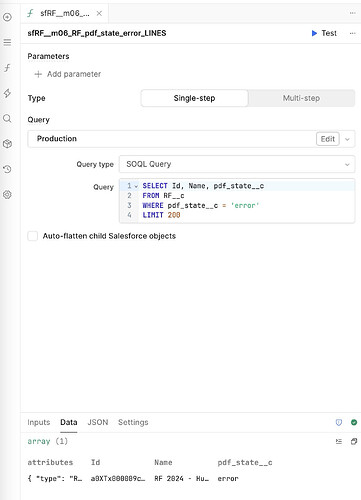The width and height of the screenshot is (361, 500).
Task: Open the tab bar overflow ellipsis menu
Action: pos(352,13)
